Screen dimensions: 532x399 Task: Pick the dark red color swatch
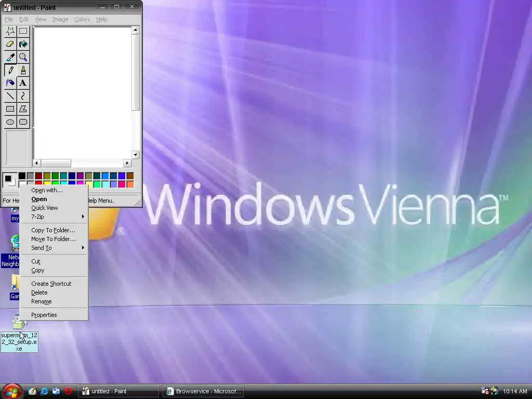38,176
